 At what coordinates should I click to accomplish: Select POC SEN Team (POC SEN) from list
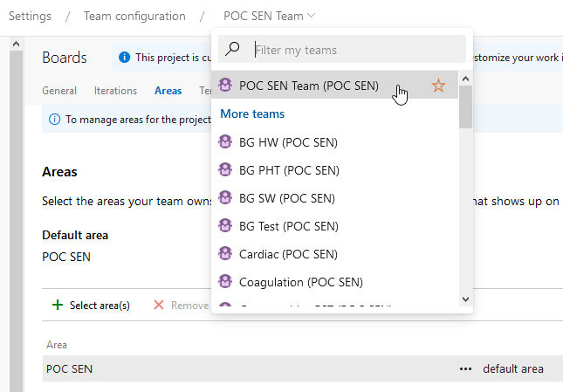pos(334,85)
